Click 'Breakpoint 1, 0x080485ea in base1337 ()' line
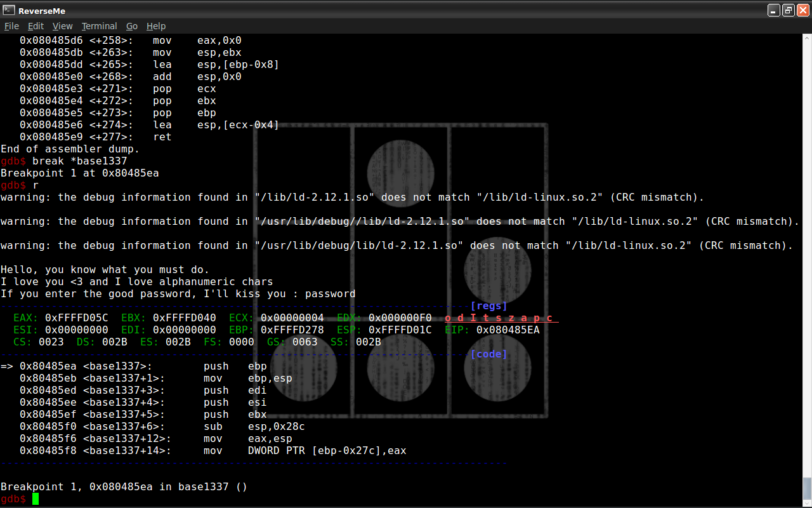 coord(124,487)
